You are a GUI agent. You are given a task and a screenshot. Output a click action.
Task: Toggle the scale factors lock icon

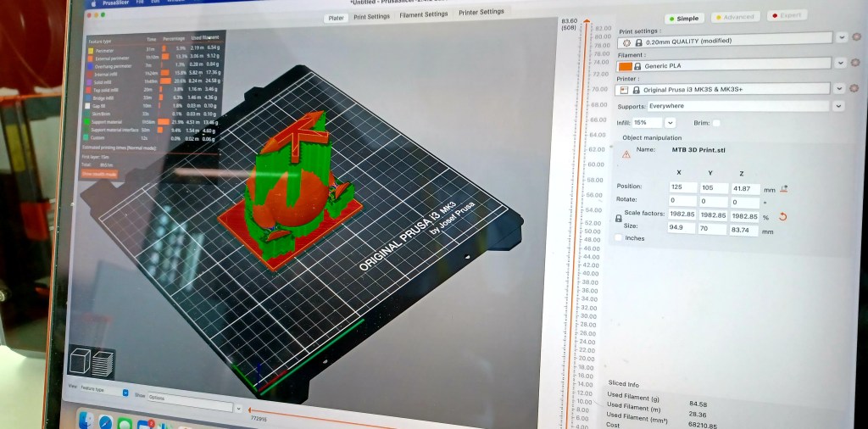618,218
